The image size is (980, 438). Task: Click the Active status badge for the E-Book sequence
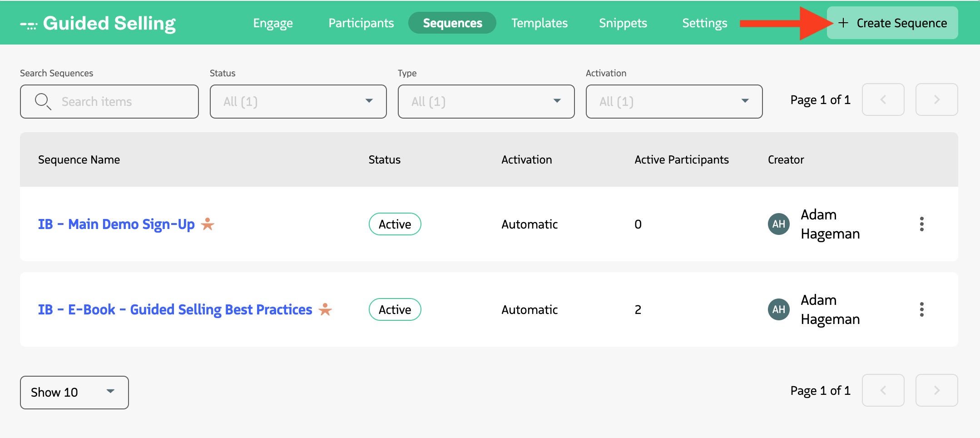tap(394, 309)
